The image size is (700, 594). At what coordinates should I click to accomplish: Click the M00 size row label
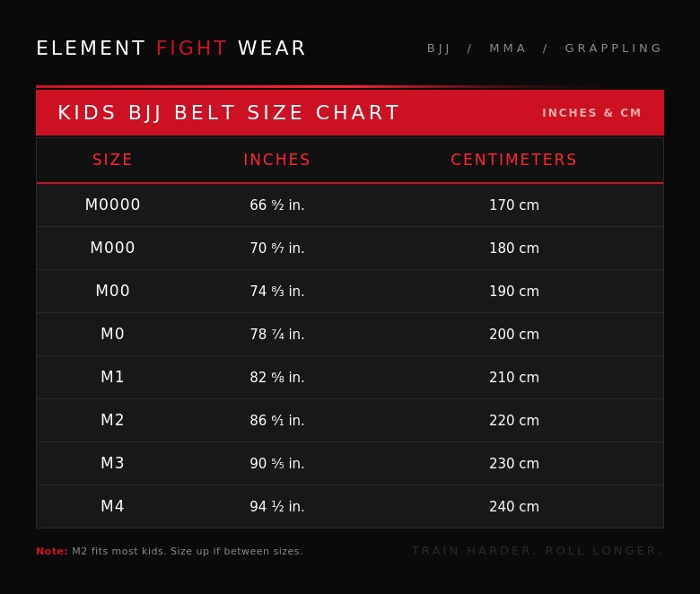point(113,291)
